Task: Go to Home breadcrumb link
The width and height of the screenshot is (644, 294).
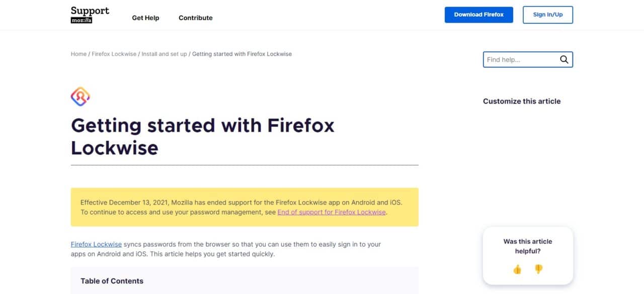Action: 78,54
